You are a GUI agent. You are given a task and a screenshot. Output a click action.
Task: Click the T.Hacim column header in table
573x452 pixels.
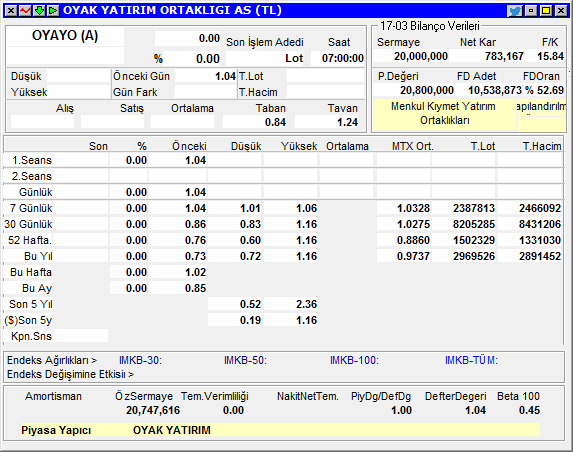[x=542, y=147]
